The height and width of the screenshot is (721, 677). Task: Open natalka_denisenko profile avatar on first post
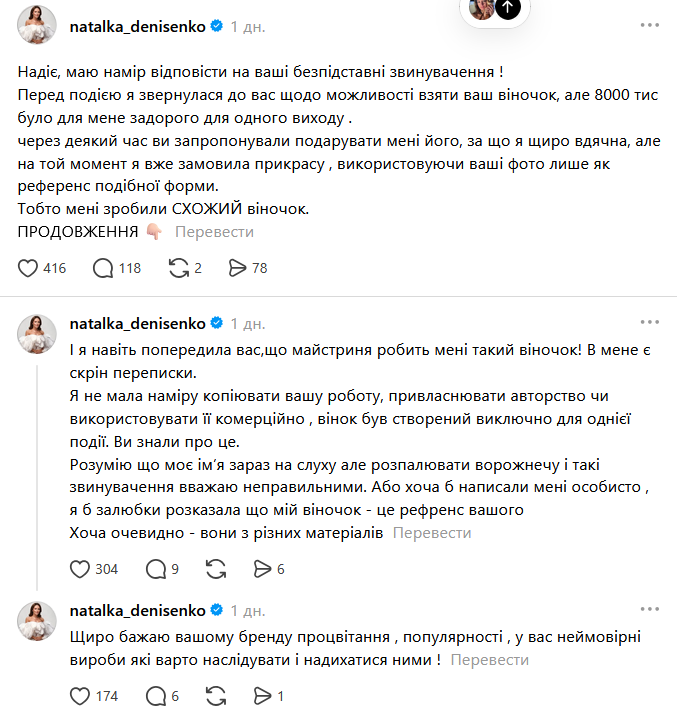(37, 25)
